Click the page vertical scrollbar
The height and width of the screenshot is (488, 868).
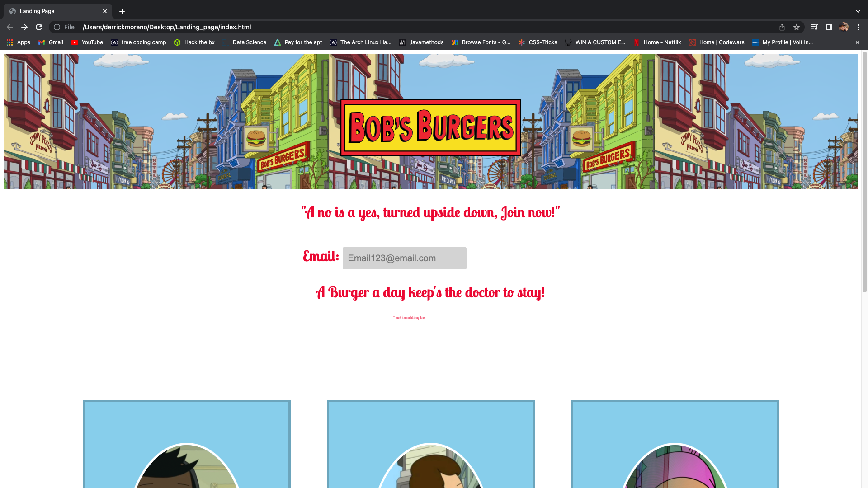pyautogui.click(x=864, y=172)
